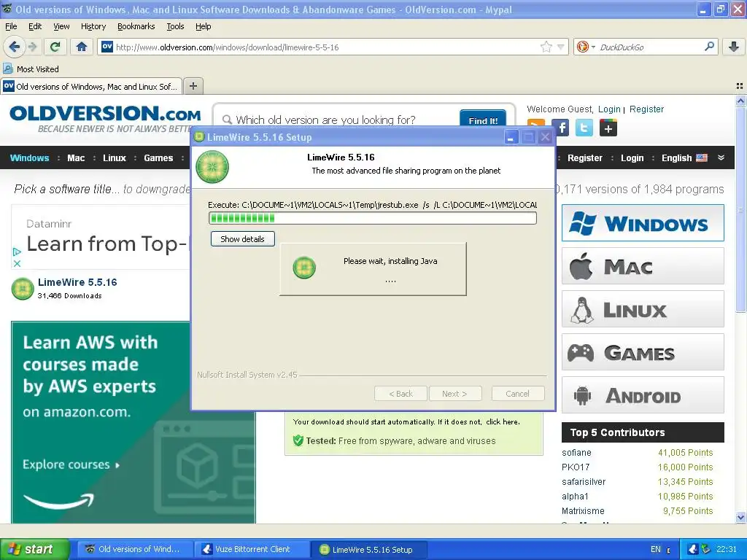Screen dimensions: 747x560
Task: Click the Most Visited bookmarks icon
Action: 8,69
